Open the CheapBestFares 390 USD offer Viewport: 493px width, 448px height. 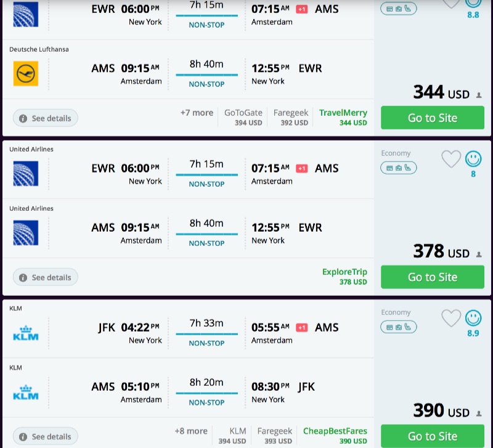[335, 435]
